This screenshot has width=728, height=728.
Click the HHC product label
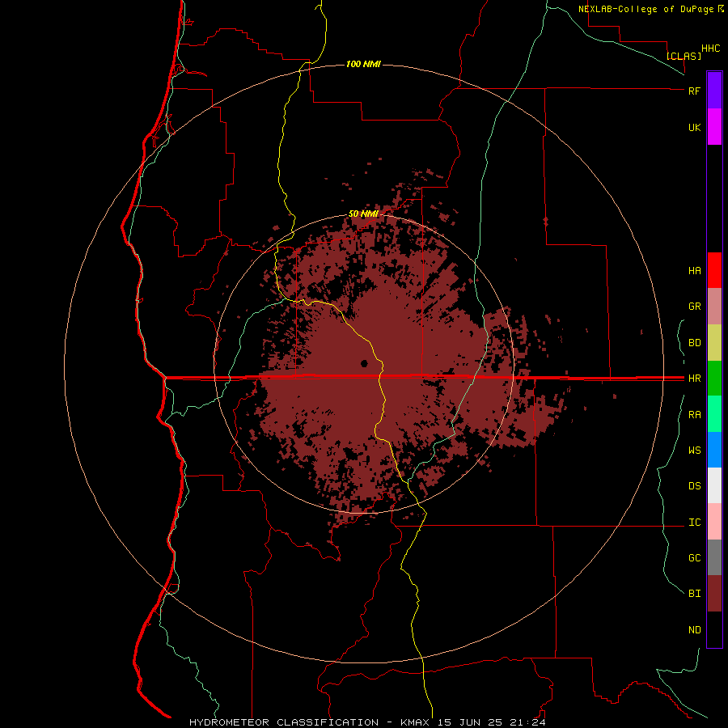[710, 49]
